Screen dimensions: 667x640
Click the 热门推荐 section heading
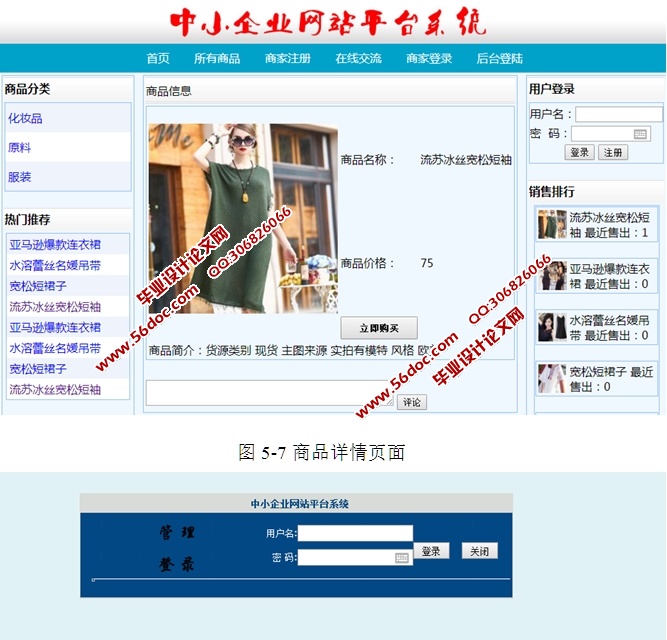pos(27,219)
